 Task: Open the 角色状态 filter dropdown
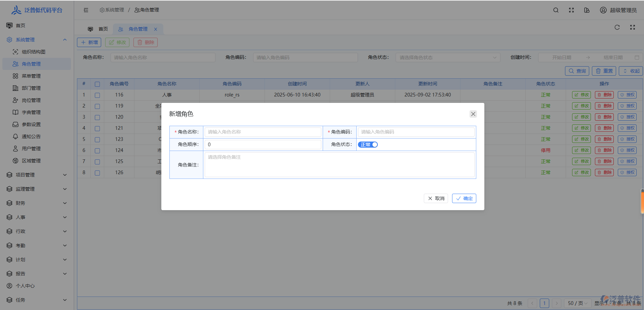coord(448,57)
